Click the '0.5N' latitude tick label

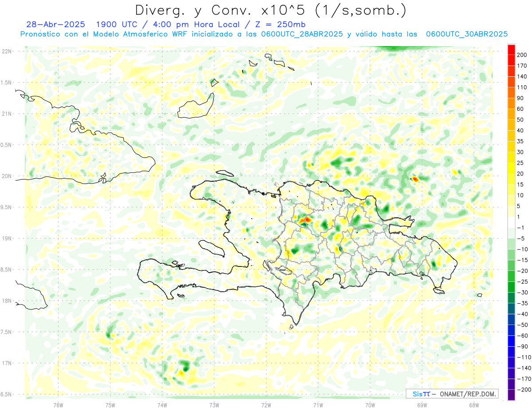click(x=6, y=145)
